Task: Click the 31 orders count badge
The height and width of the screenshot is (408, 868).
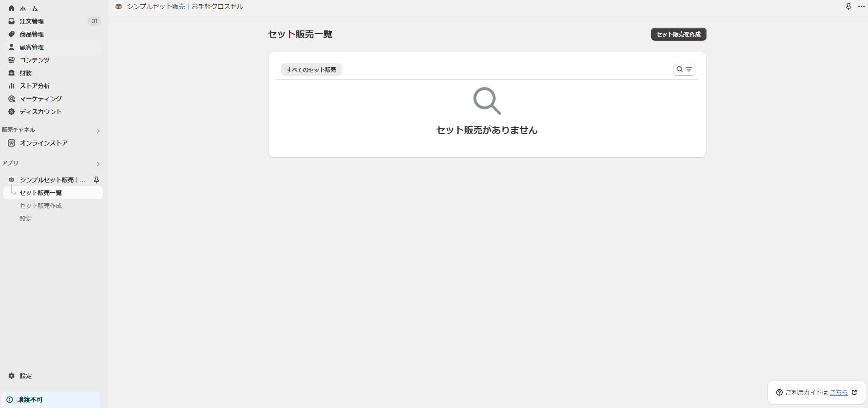Action: pos(94,21)
